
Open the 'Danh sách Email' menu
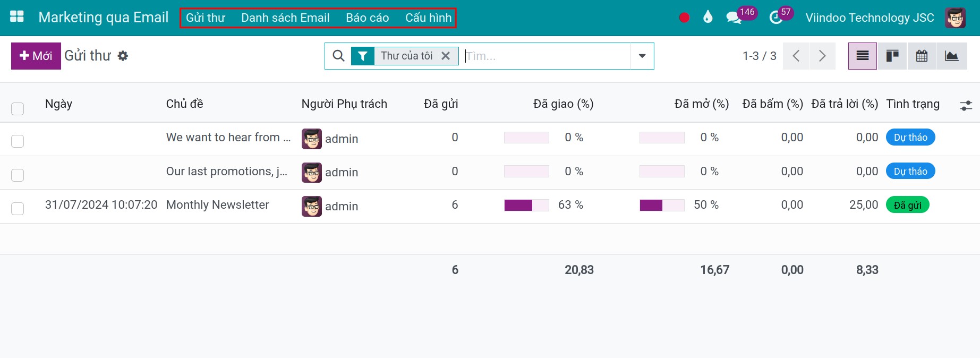[285, 18]
